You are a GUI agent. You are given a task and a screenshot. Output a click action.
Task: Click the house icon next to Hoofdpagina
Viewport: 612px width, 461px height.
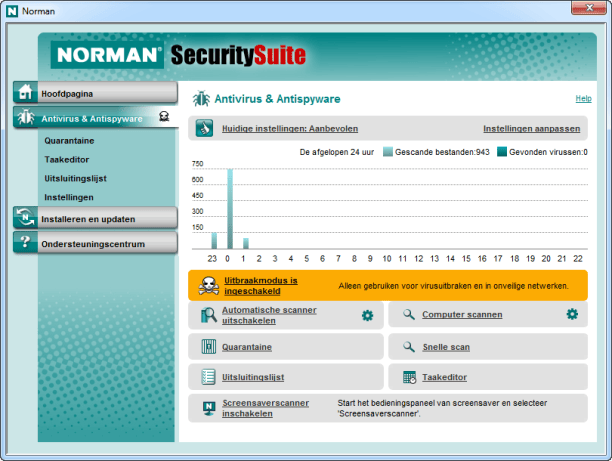[x=25, y=92]
